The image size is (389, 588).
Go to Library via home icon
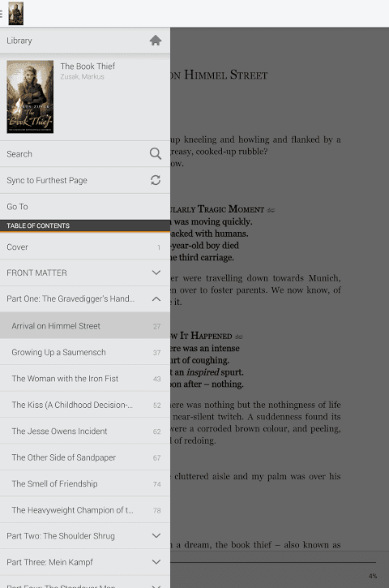[155, 40]
